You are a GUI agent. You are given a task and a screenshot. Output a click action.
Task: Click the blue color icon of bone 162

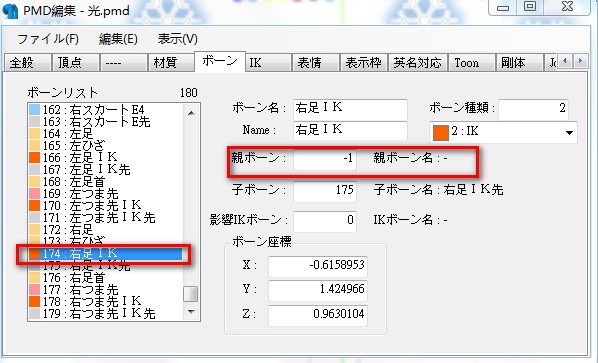(35, 110)
